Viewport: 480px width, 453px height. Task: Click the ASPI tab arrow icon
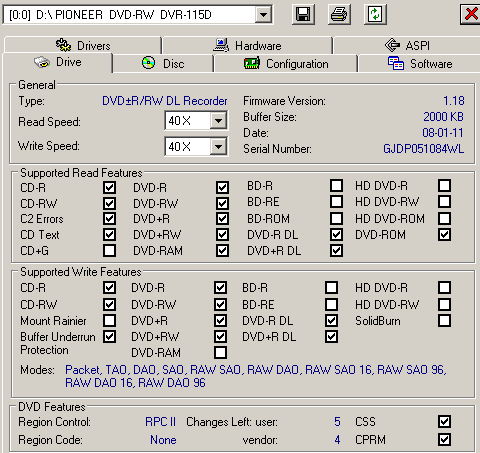[x=392, y=45]
